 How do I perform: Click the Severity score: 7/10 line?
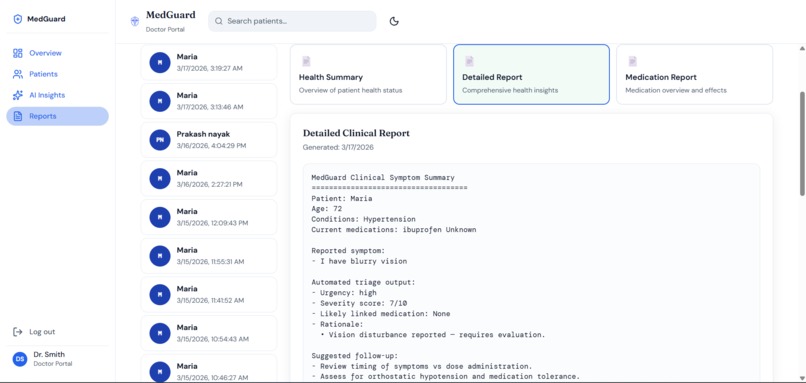pos(359,303)
